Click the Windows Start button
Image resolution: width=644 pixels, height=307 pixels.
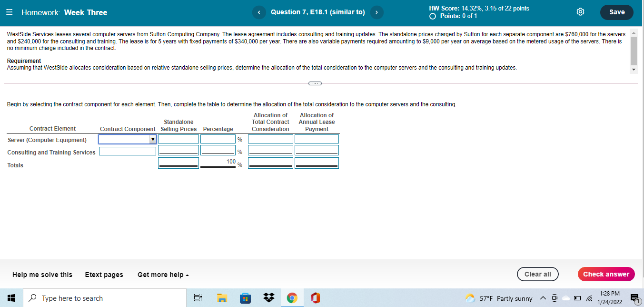click(10, 297)
